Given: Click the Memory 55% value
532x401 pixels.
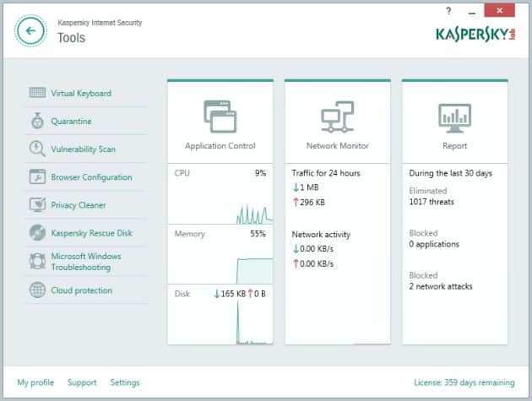Looking at the screenshot, I should tap(258, 233).
